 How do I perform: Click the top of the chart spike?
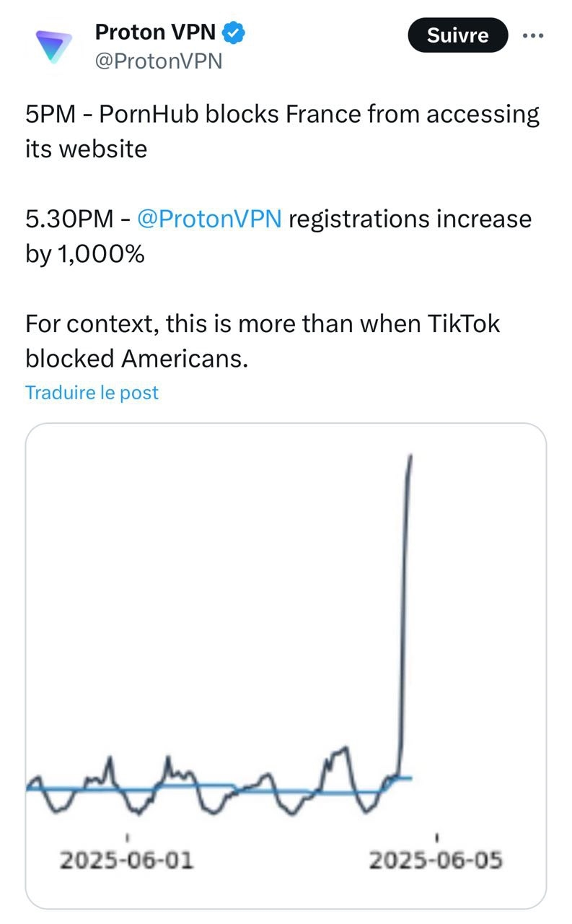click(x=410, y=456)
